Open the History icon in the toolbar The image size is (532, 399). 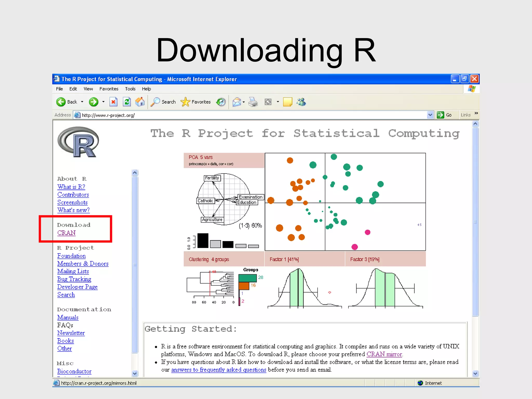[221, 102]
